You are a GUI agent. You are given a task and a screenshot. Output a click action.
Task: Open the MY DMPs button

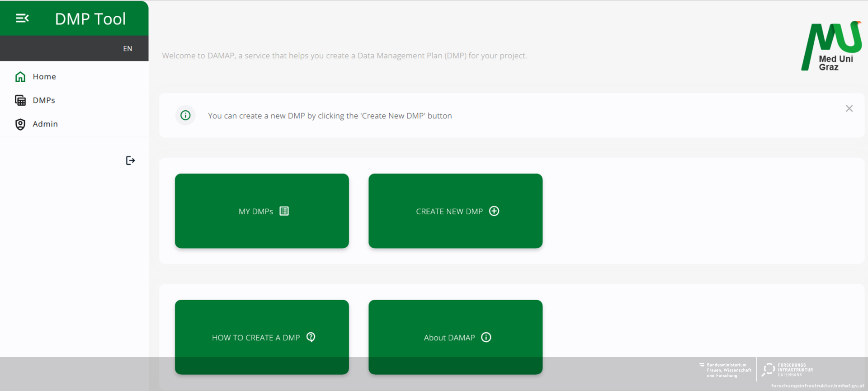262,211
